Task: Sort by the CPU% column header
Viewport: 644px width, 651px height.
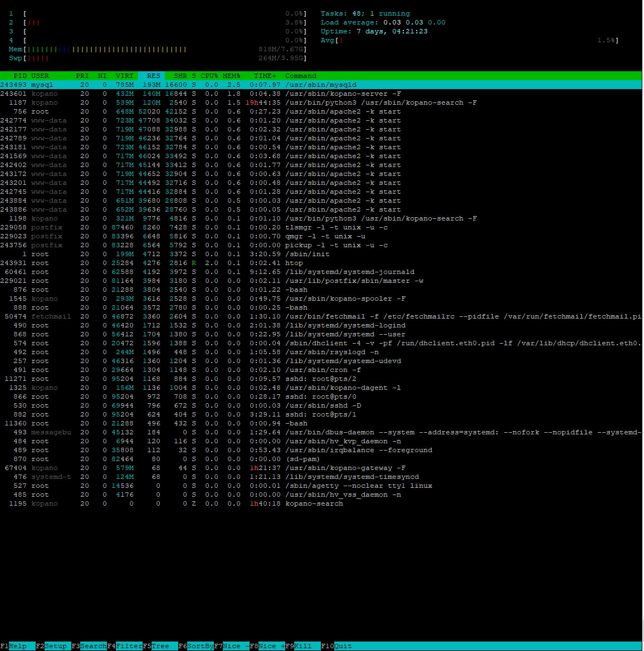Action: click(x=209, y=76)
